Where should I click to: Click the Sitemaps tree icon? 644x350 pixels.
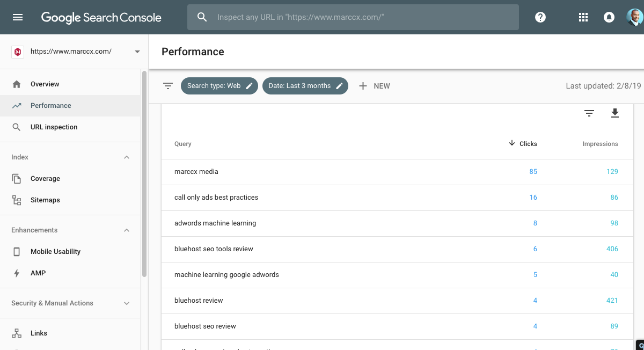coord(17,200)
